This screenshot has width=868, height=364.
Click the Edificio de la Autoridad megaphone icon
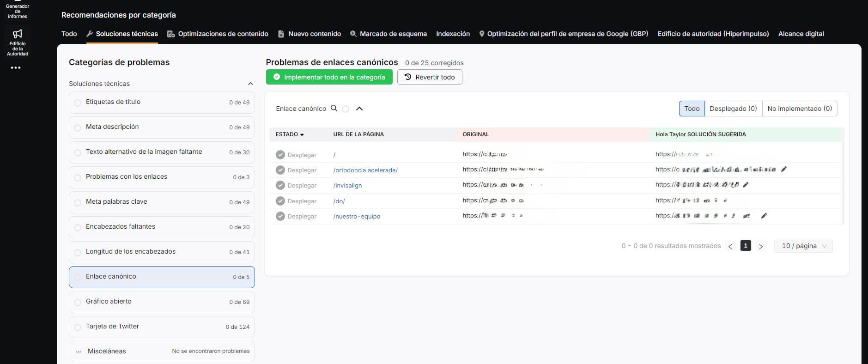pos(18,34)
